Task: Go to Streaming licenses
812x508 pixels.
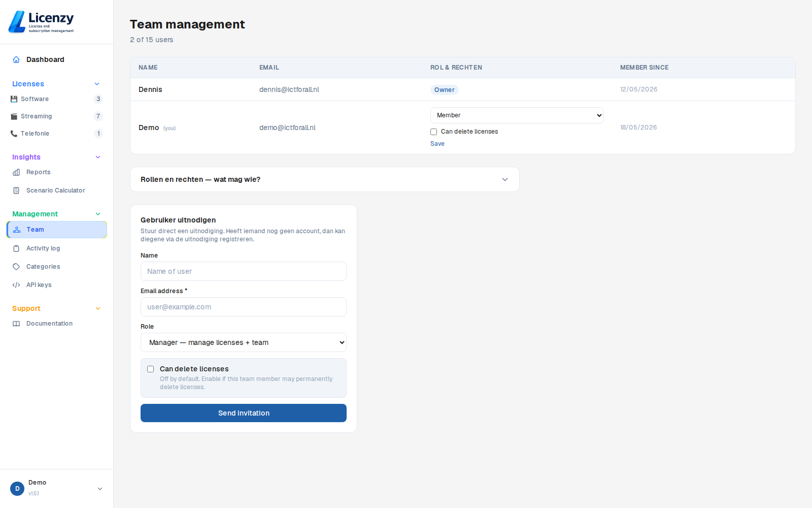Action: (x=56, y=116)
